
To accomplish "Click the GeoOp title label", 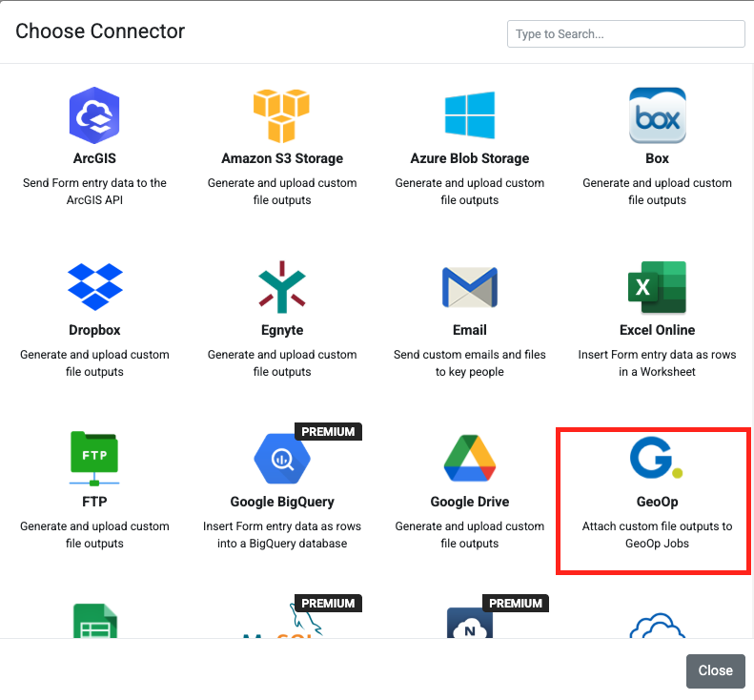I will click(x=658, y=502).
